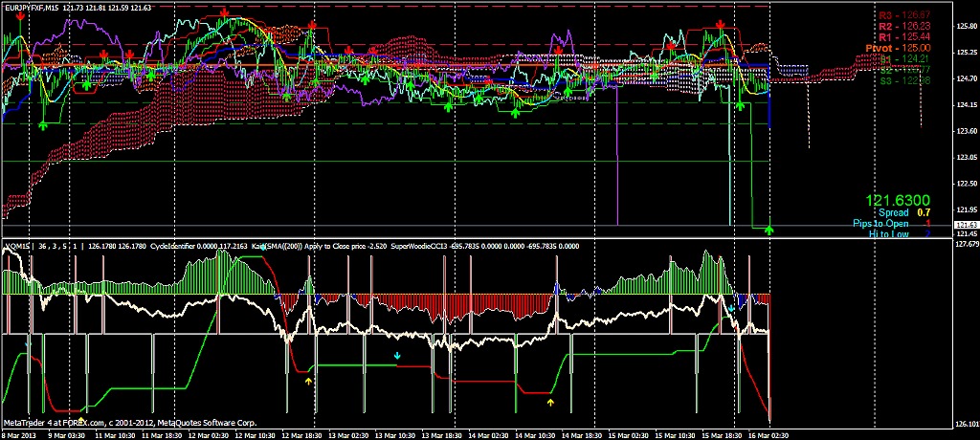Click the 8 Mar 2013 date on time axis

[x=18, y=434]
